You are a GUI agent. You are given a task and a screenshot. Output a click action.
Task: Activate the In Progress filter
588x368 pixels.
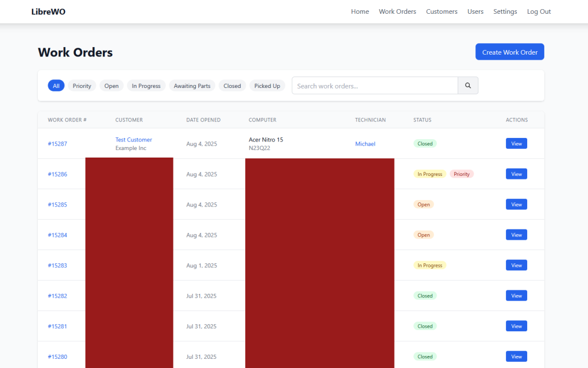point(146,85)
